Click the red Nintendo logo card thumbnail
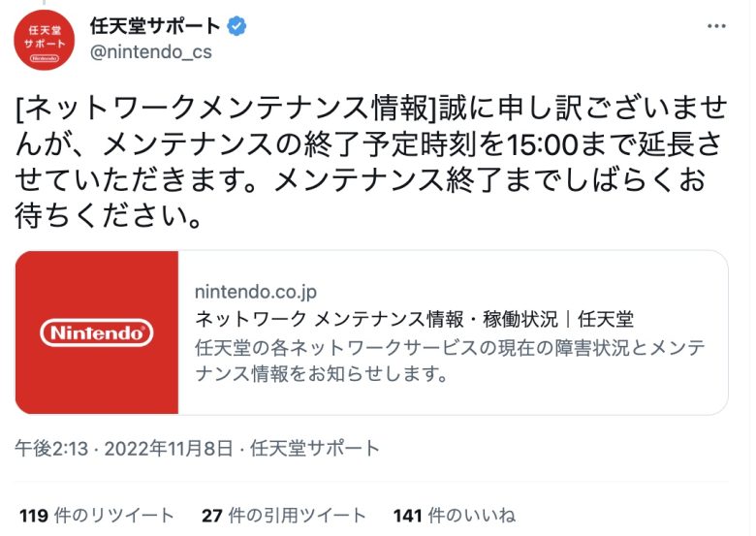 pyautogui.click(x=97, y=332)
